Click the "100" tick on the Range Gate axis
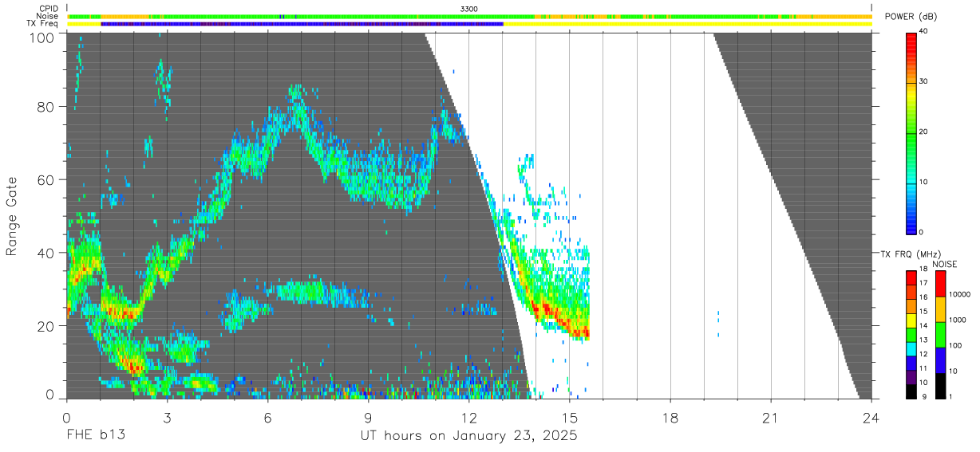 tap(41, 37)
